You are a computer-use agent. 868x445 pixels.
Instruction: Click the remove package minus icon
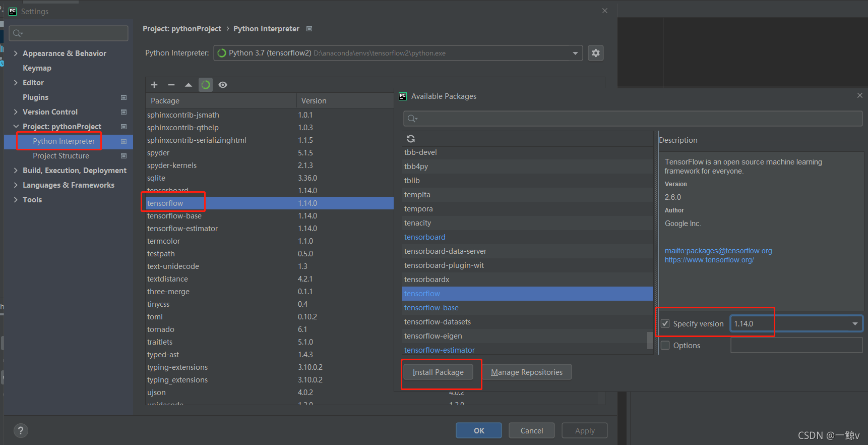tap(171, 85)
